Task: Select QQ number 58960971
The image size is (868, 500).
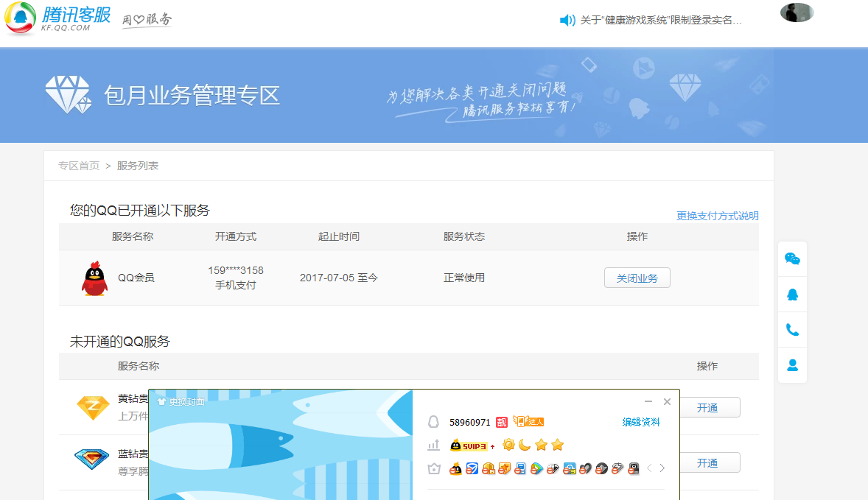Action: (x=470, y=423)
